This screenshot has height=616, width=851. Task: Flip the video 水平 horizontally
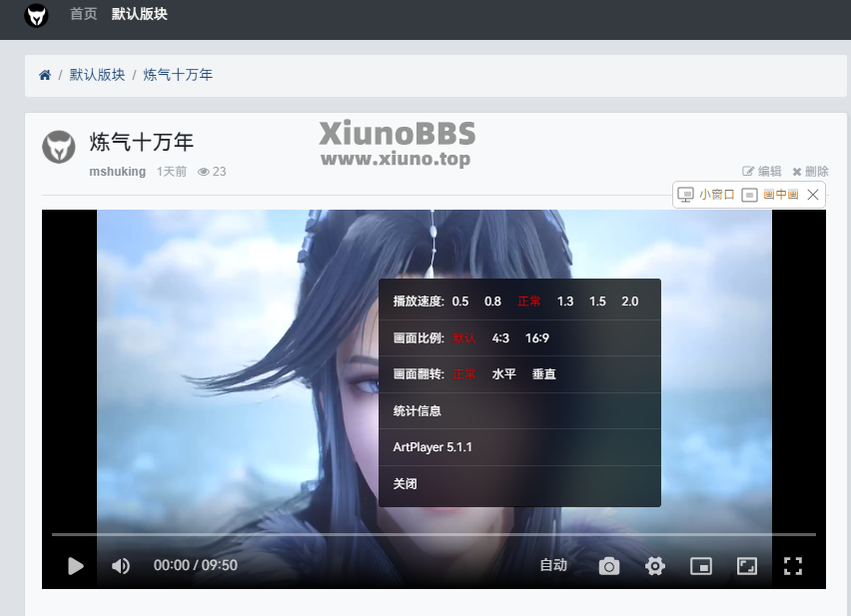click(503, 374)
